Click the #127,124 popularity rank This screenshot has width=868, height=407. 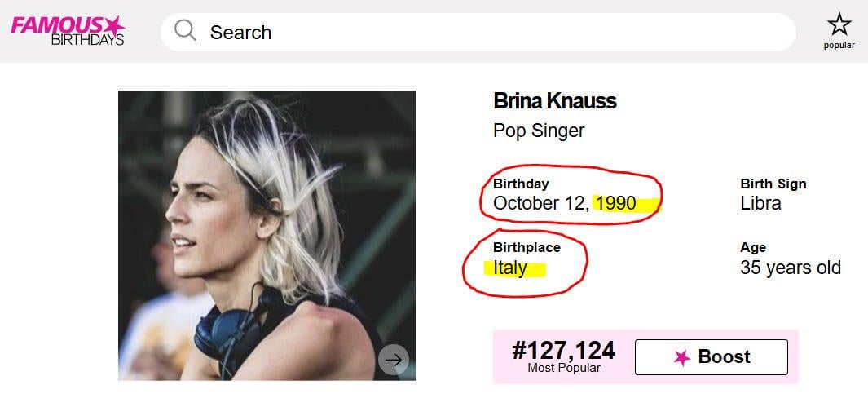coord(563,350)
